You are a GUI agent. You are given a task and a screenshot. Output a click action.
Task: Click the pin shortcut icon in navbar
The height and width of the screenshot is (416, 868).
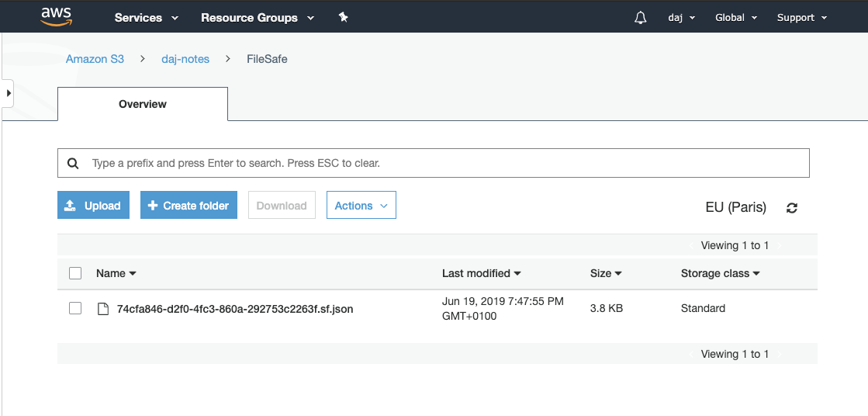tap(344, 17)
